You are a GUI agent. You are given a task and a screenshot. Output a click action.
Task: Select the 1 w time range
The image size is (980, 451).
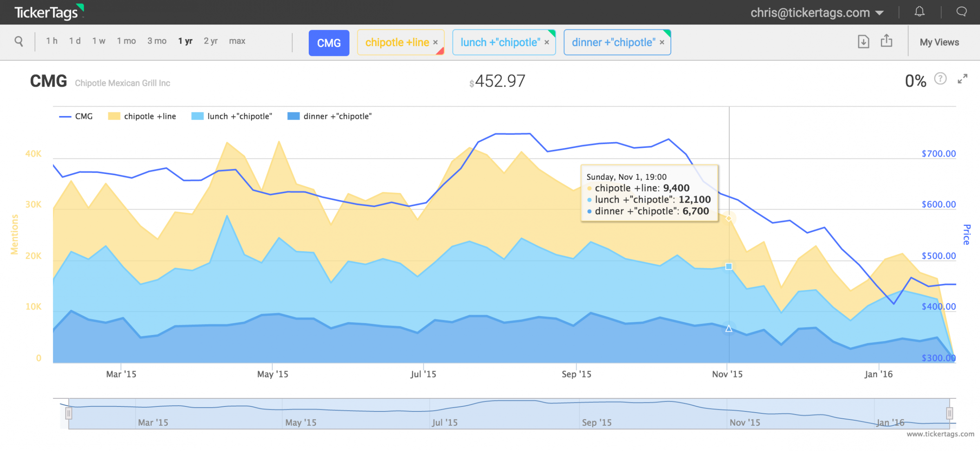point(98,41)
